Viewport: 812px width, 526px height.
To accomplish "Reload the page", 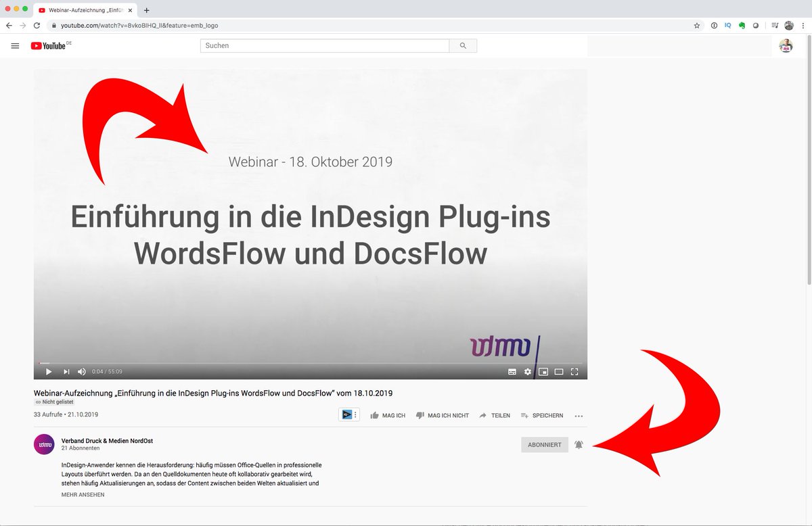I will [x=37, y=25].
